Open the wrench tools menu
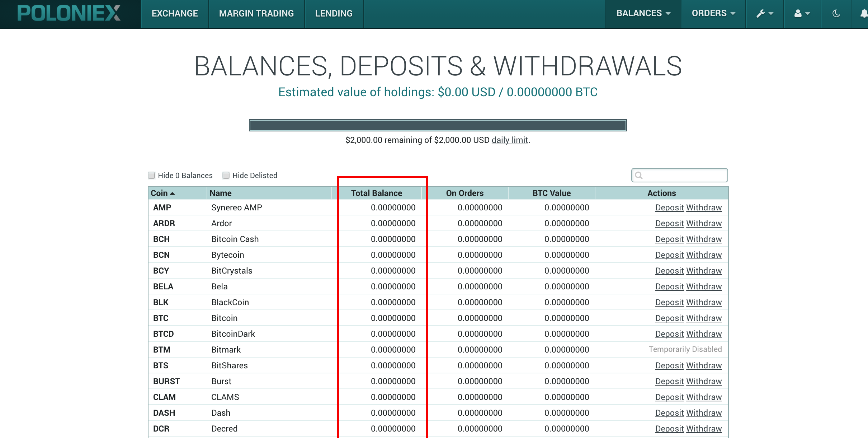This screenshot has width=868, height=438. [x=765, y=14]
